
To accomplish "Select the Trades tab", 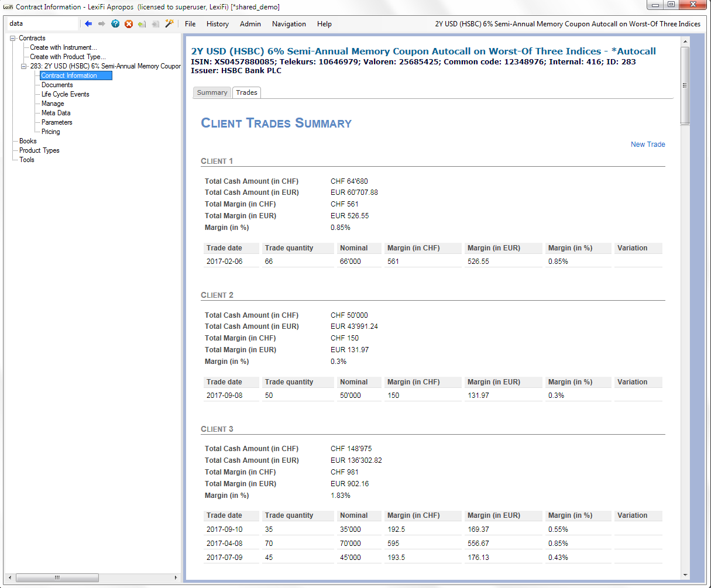I will [247, 92].
